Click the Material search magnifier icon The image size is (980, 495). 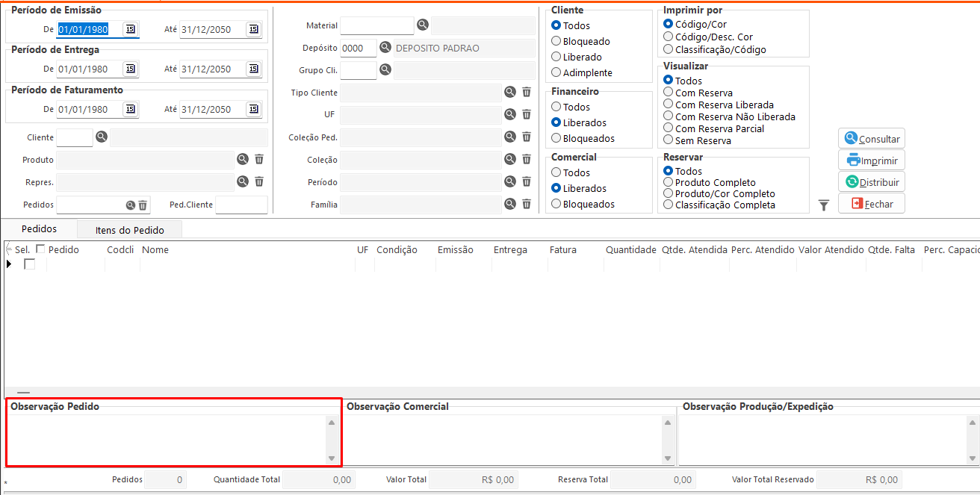pyautogui.click(x=423, y=25)
